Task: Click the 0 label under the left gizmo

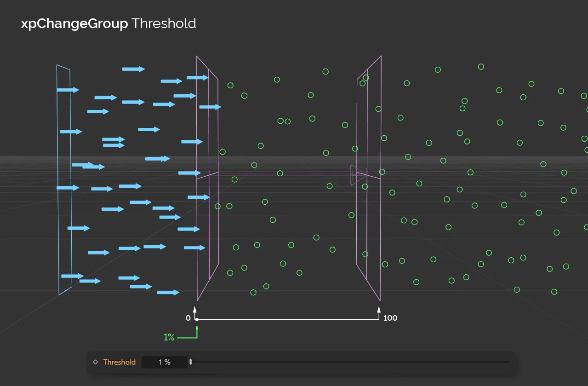Action: [x=188, y=317]
